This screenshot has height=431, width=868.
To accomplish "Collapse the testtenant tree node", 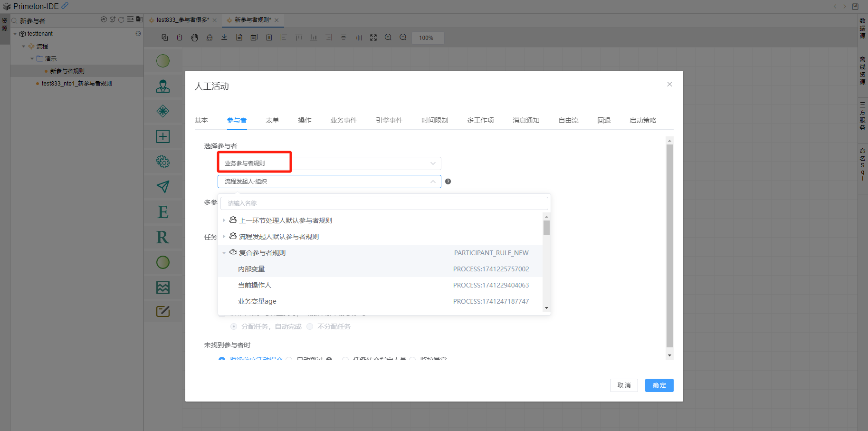I will point(15,34).
